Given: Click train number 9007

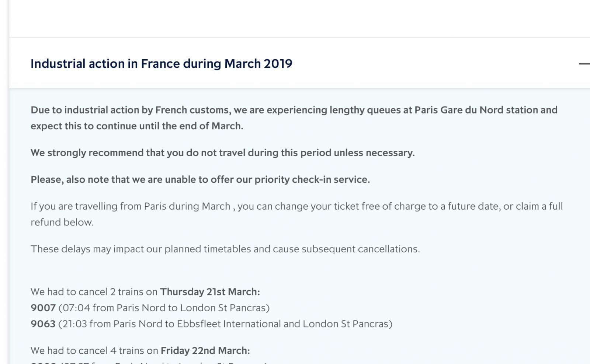Looking at the screenshot, I should click(43, 308).
